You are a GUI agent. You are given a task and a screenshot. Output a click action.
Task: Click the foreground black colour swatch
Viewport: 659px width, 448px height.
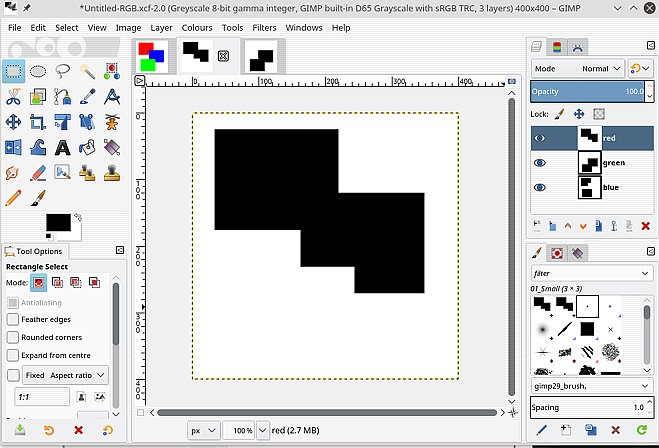pos(58,223)
